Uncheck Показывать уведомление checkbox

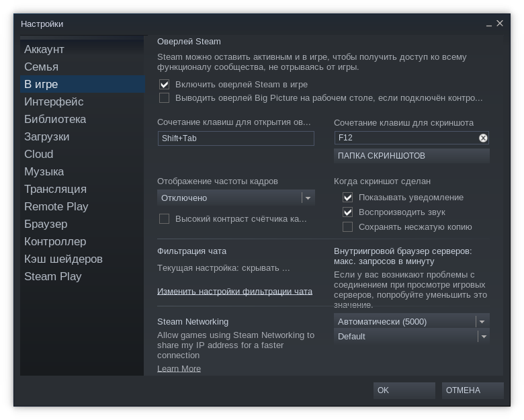(x=347, y=198)
